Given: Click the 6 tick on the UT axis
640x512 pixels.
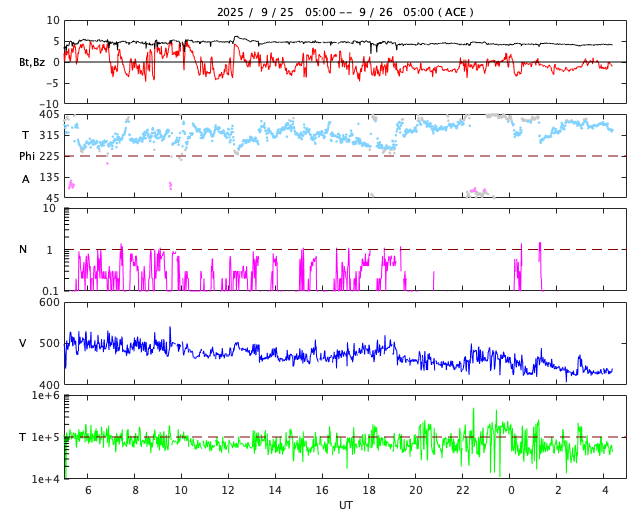Looking at the screenshot, I should (88, 490).
